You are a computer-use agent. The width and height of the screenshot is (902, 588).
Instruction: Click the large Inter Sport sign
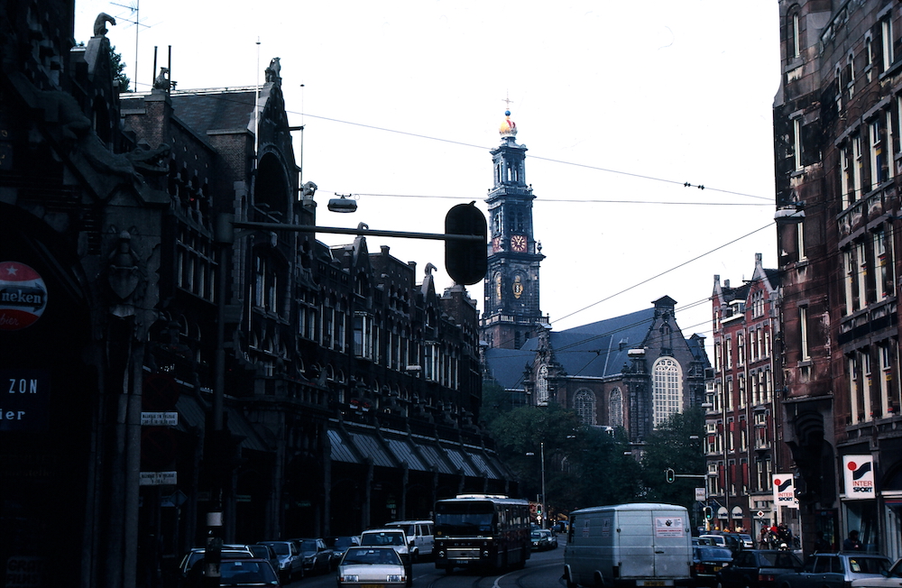(x=858, y=476)
